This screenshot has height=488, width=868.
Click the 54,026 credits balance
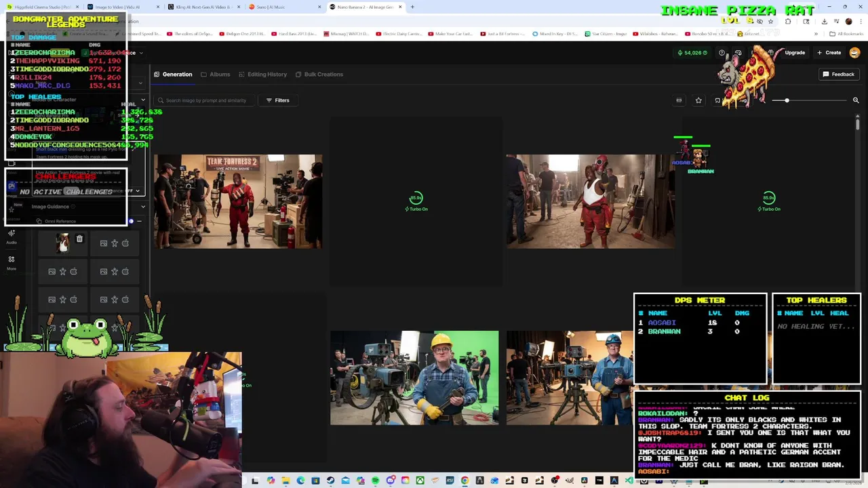pos(692,53)
